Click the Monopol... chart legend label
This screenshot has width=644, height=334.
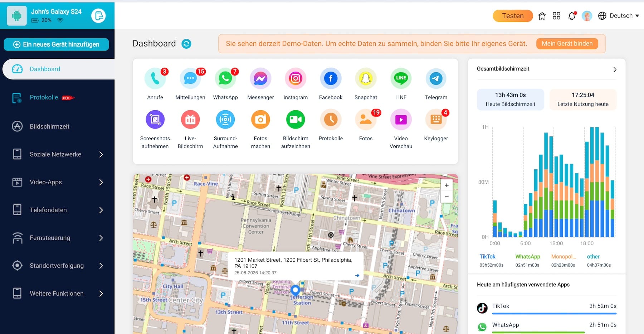coord(563,257)
